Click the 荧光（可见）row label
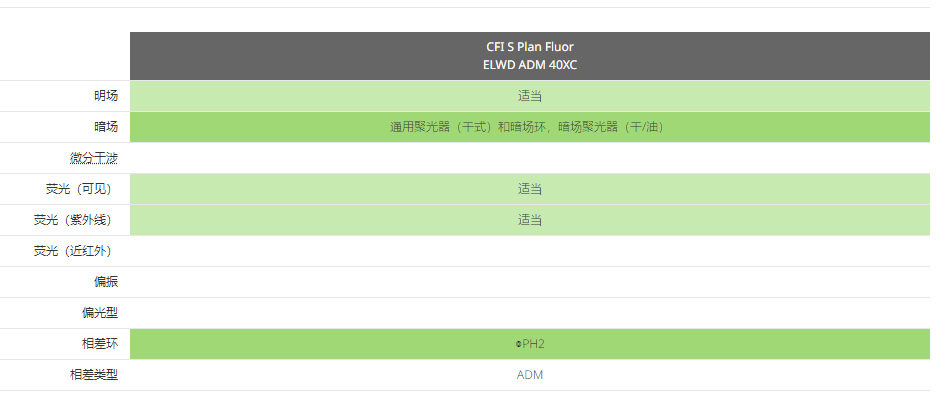951x413 pixels. pyautogui.click(x=78, y=189)
